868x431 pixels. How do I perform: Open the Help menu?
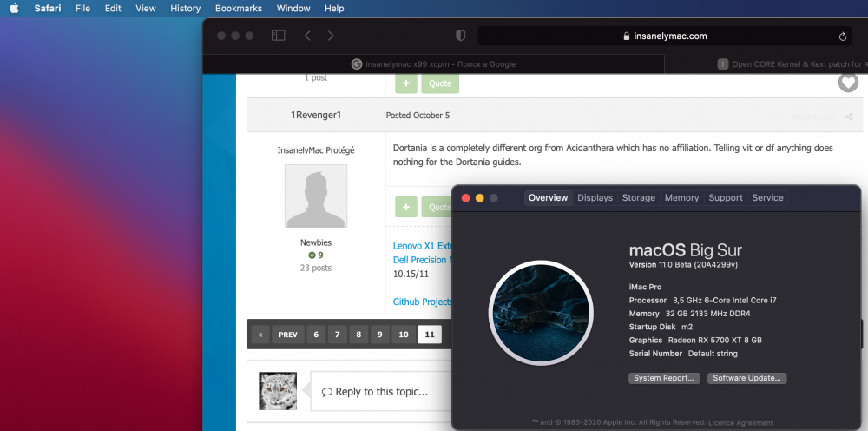pyautogui.click(x=334, y=9)
